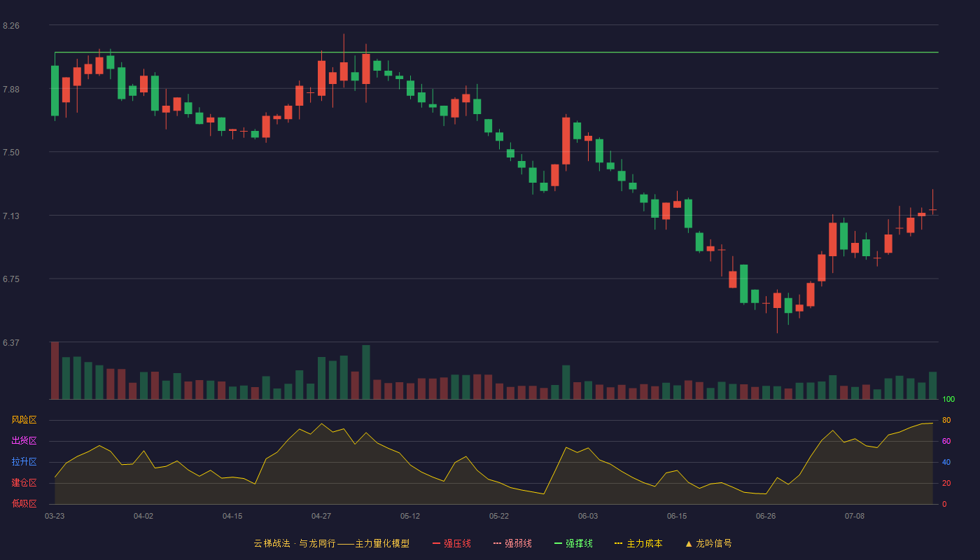Viewport: 980px width, 560px height.
Task: Click the green horizontal support line across chart
Action: pos(496,52)
